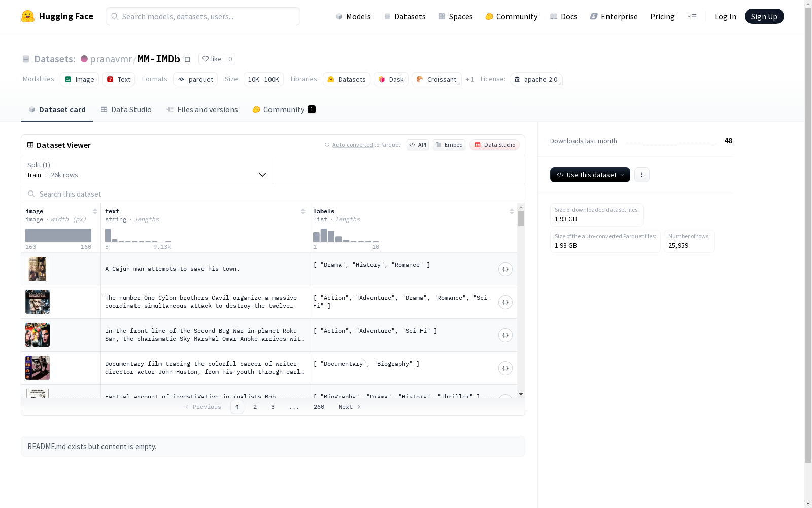812x508 pixels.
Task: Open the Community menu in the top navigation
Action: 512,16
